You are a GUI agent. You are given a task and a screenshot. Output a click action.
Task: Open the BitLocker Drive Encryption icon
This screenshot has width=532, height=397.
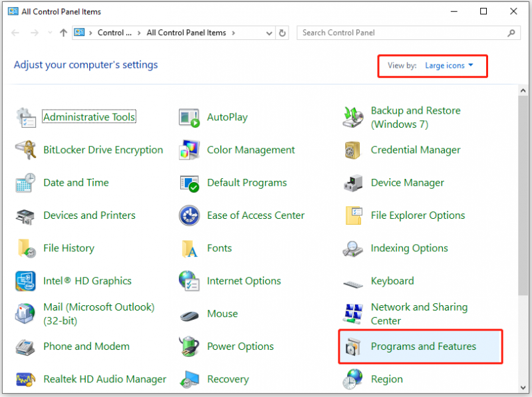(x=25, y=150)
